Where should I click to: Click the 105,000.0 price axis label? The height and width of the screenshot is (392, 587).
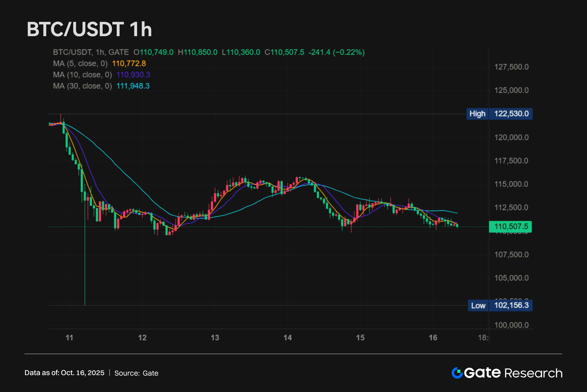[x=511, y=278]
